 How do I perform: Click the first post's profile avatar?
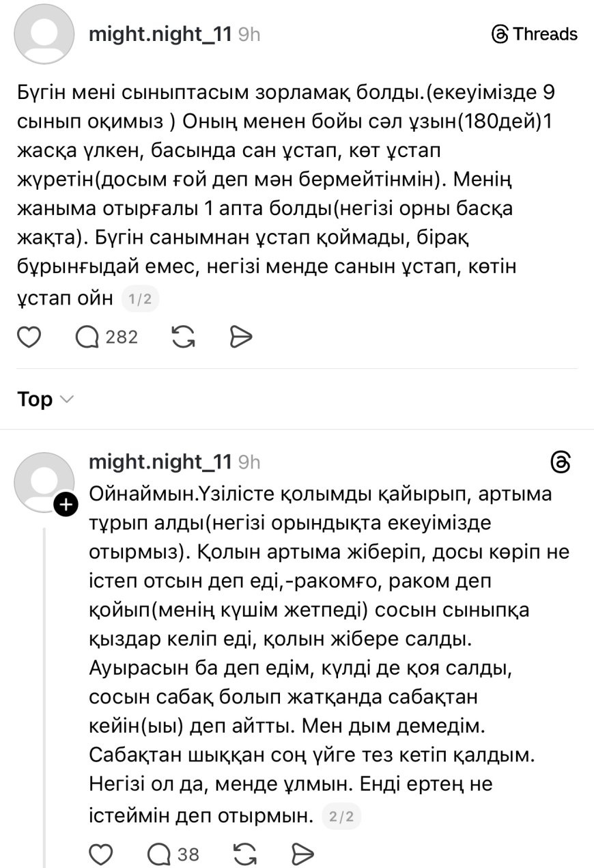tap(44, 34)
